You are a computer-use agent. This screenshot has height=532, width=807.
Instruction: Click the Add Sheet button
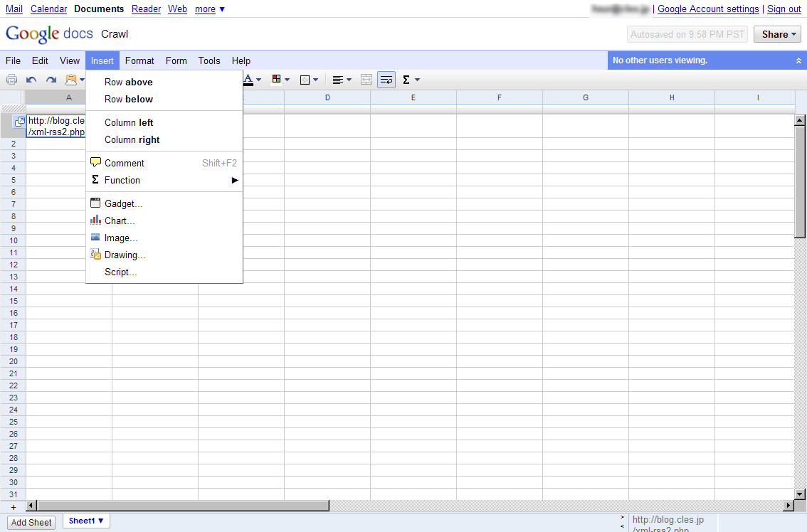[x=31, y=522]
